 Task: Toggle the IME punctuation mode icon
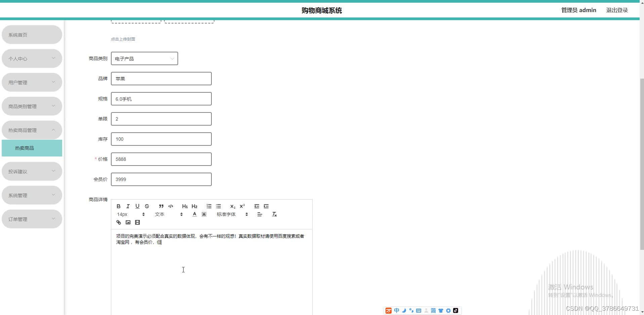click(x=411, y=311)
